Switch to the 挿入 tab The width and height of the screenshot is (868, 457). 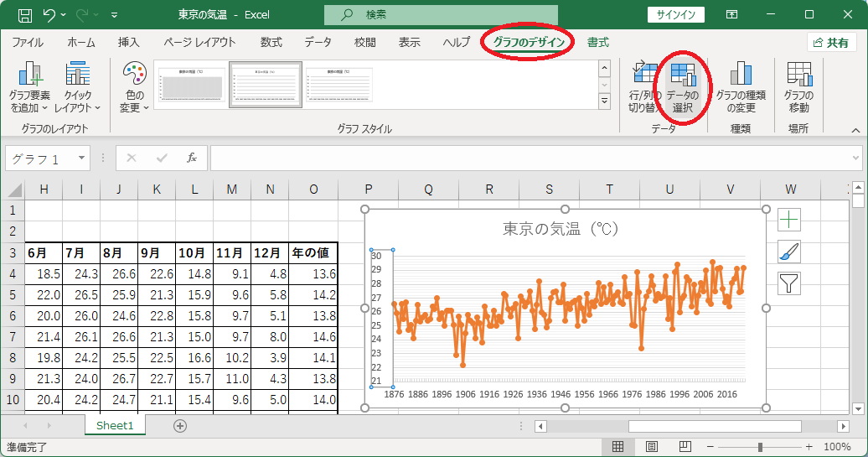click(x=128, y=43)
